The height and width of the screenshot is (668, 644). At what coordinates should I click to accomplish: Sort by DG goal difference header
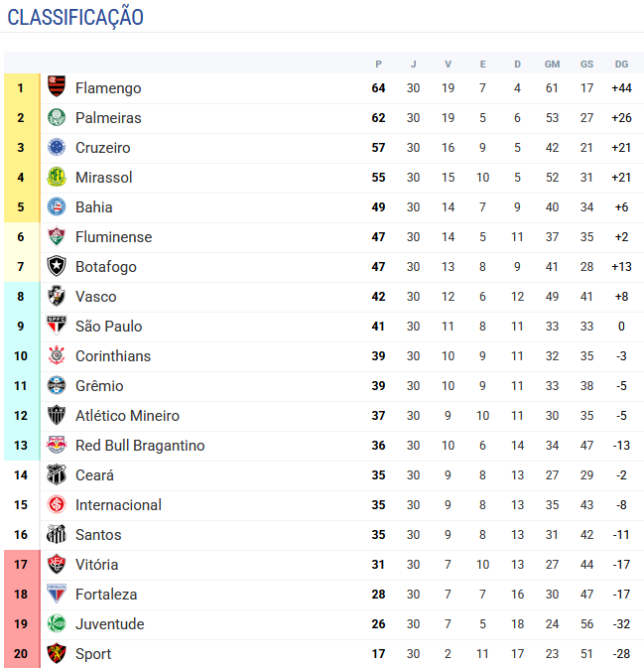click(x=621, y=64)
